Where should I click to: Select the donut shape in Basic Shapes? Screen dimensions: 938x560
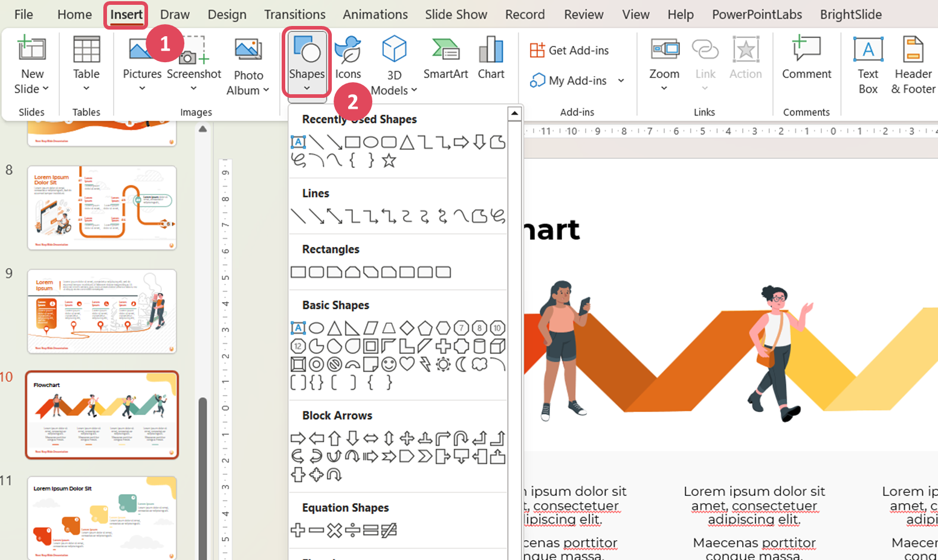click(x=316, y=364)
